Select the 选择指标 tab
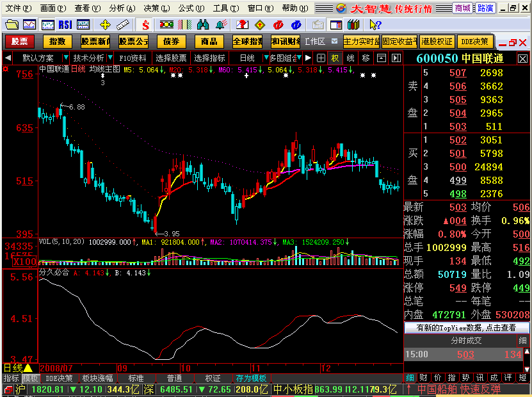Screen dimensions: 532x397 (x=209, y=58)
